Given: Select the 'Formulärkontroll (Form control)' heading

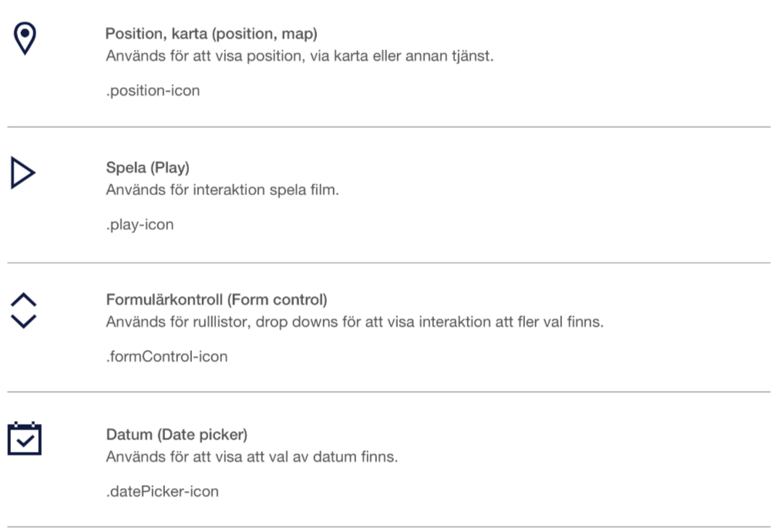Looking at the screenshot, I should click(217, 300).
